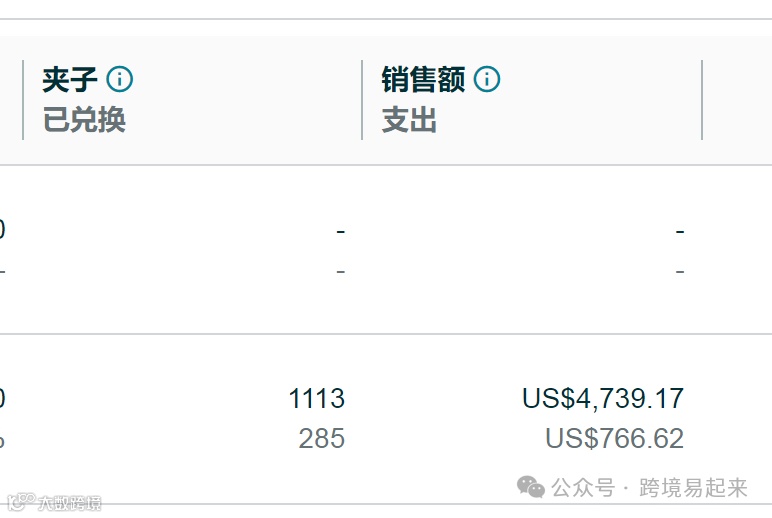Click the US$766.62 spend amount
The image size is (772, 518).
614,438
